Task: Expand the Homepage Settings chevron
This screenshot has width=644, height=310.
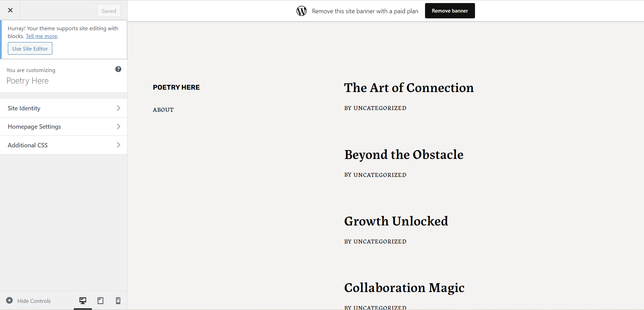Action: pos(118,126)
